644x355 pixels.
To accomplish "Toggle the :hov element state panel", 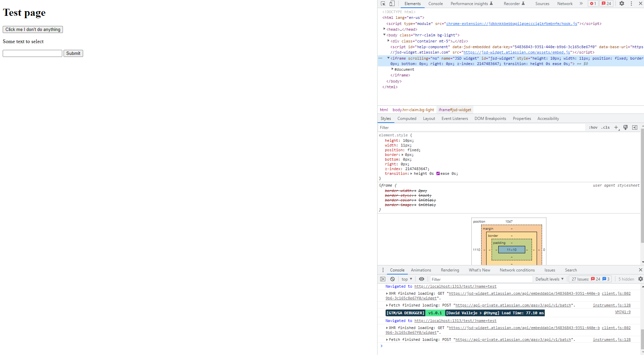I will (x=593, y=128).
